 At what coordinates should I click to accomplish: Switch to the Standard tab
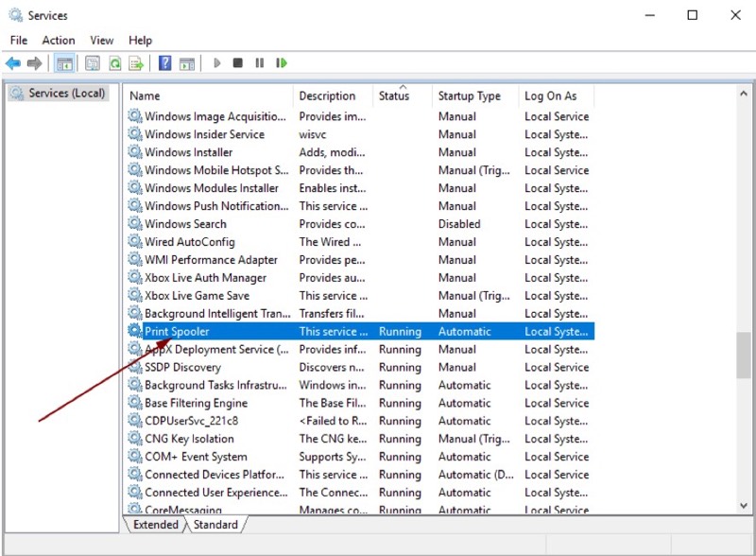click(x=215, y=525)
